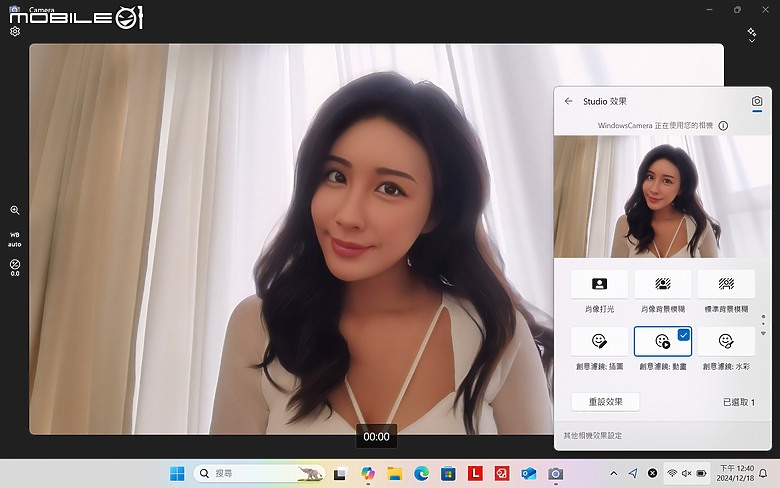This screenshot has height=488, width=780.
Task: Enable 肖像打光 portrait light effect
Action: pos(599,284)
